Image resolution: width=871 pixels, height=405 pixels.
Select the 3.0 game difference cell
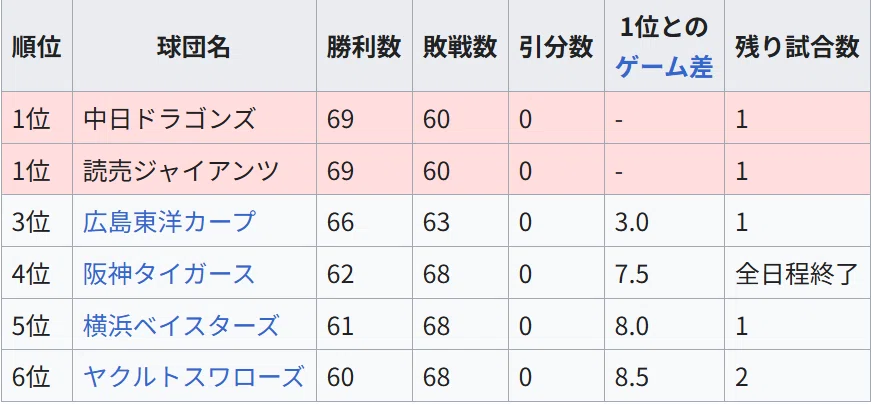pyautogui.click(x=664, y=222)
